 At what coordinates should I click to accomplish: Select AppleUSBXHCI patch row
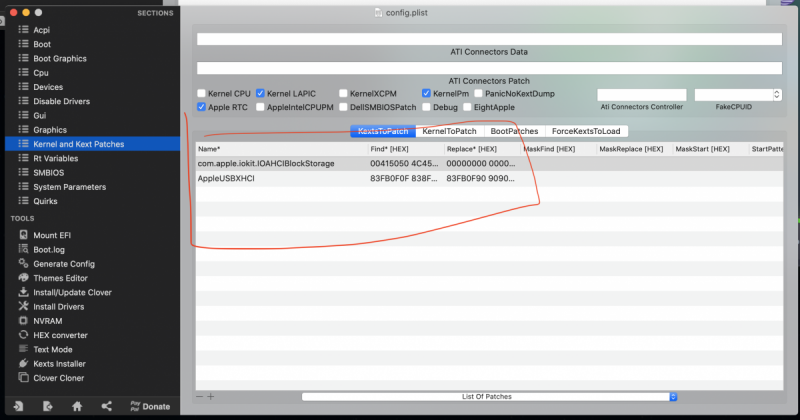(489, 179)
